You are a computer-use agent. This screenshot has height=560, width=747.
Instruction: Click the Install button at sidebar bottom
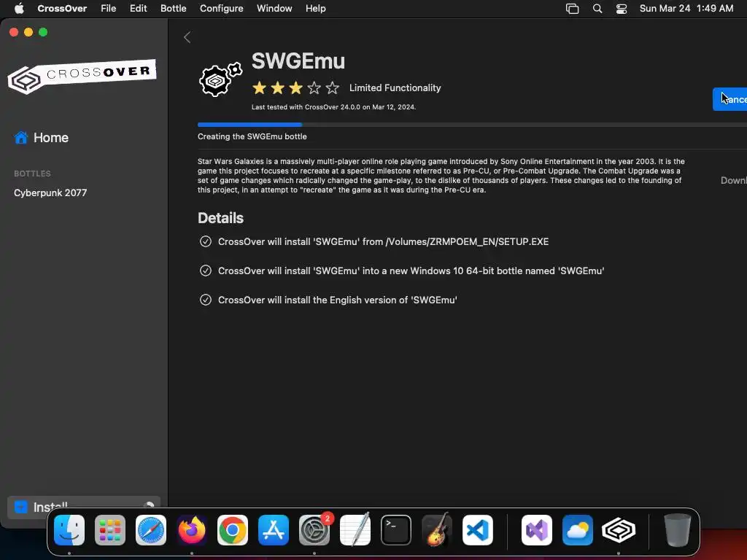coord(84,507)
